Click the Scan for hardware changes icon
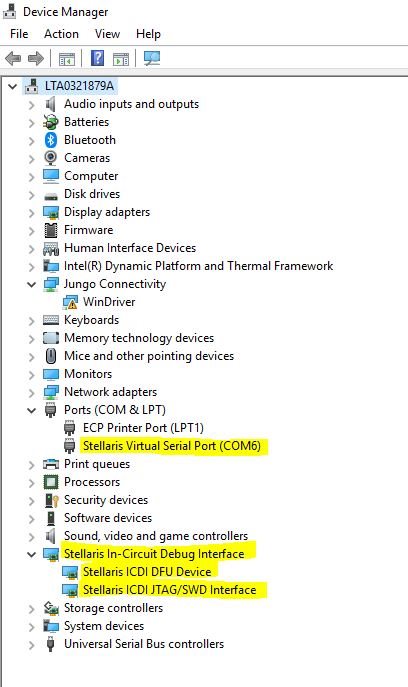The height and width of the screenshot is (687, 408). 152,58
